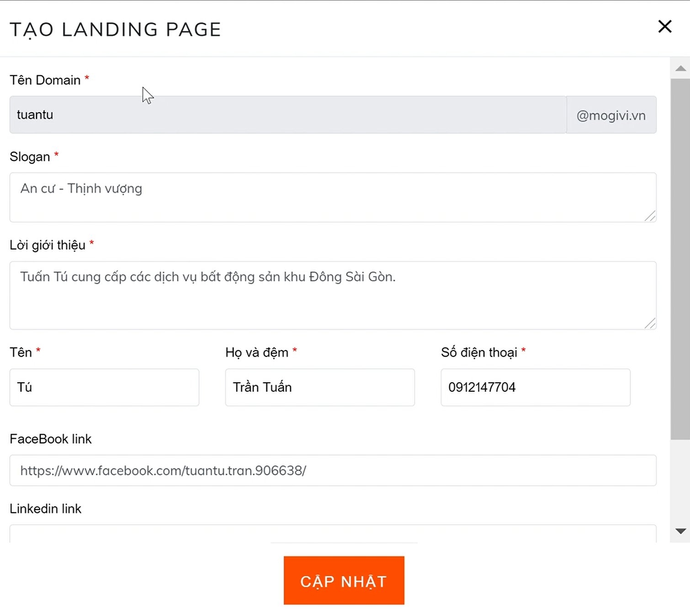The height and width of the screenshot is (616, 690).
Task: Click the Số điện thoại phone number field
Action: pos(535,387)
